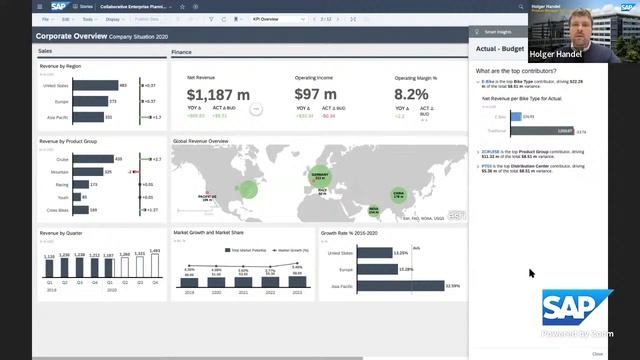The width and height of the screenshot is (640, 360).
Task: Click the Net Revenue $1,187 m value
Action: coord(218,95)
